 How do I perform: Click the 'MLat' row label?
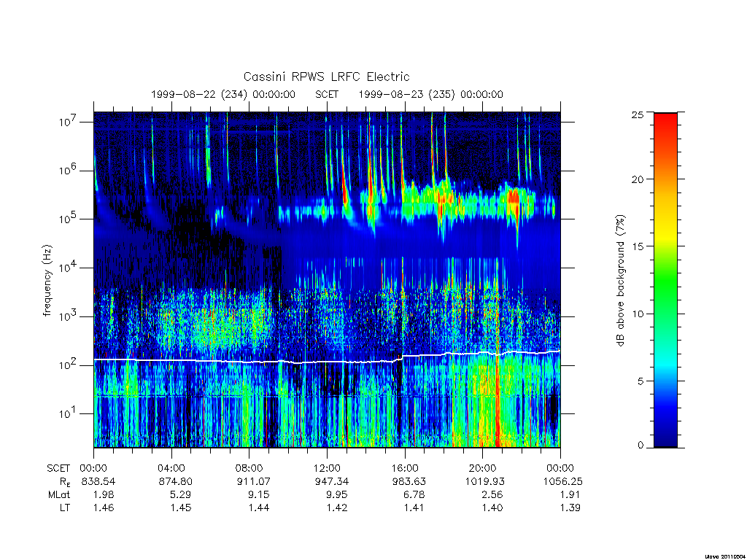tap(59, 495)
